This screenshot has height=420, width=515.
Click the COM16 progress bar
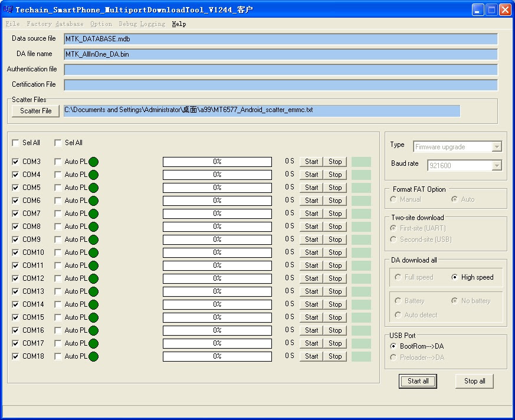[217, 330]
